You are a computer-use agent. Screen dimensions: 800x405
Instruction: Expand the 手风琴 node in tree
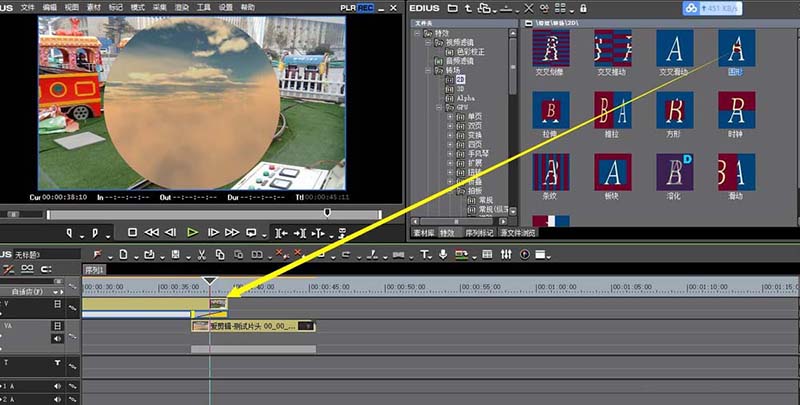(450, 154)
